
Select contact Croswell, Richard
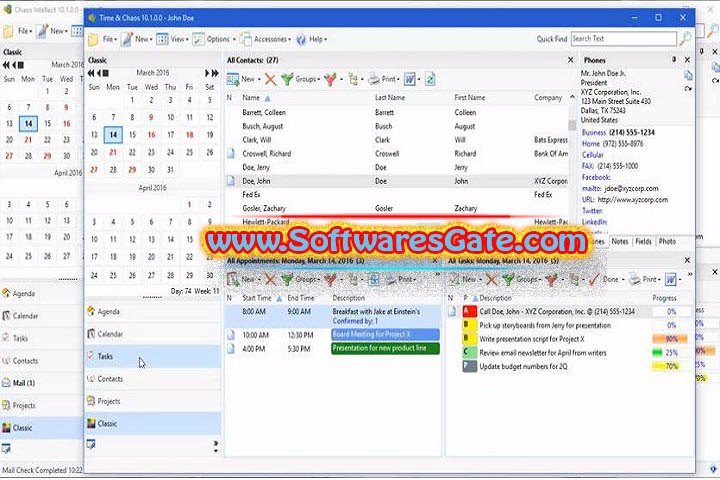tap(397, 154)
